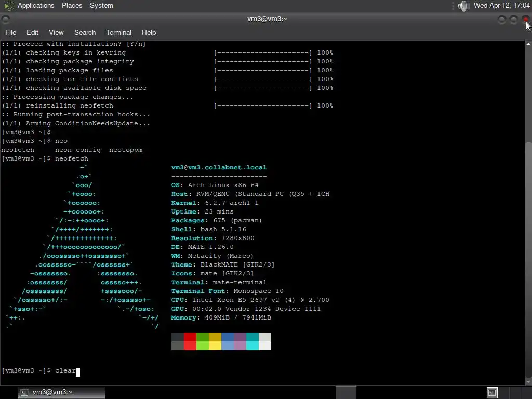Click the terminal vertical scrollbar thumb
The image size is (532, 399).
tap(528, 260)
